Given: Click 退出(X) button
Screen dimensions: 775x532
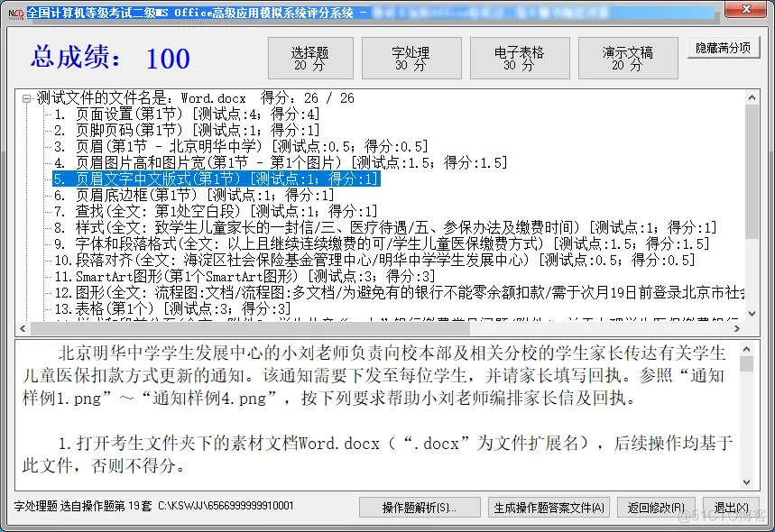Looking at the screenshot, I should (x=731, y=508).
